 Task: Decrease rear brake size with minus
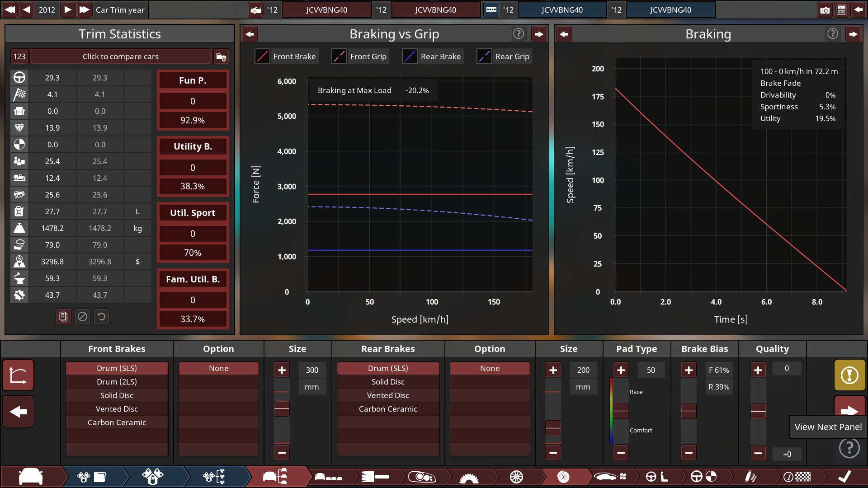point(553,452)
